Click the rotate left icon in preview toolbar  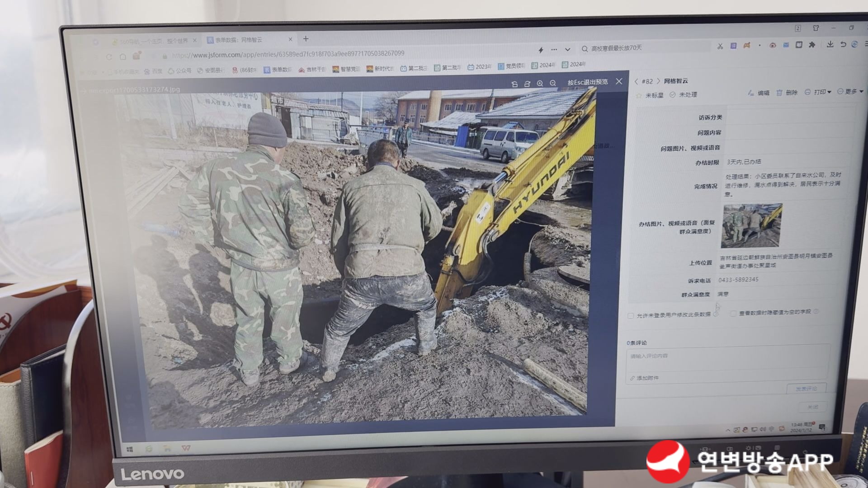click(x=514, y=84)
